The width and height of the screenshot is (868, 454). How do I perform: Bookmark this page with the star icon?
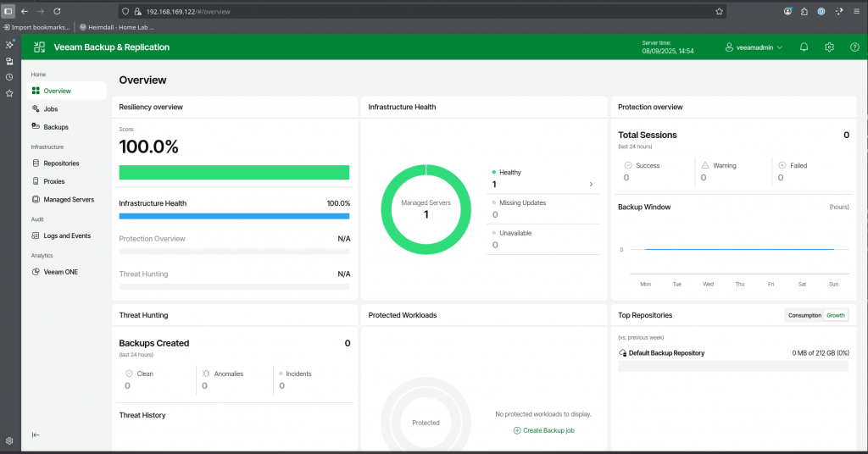coord(719,11)
